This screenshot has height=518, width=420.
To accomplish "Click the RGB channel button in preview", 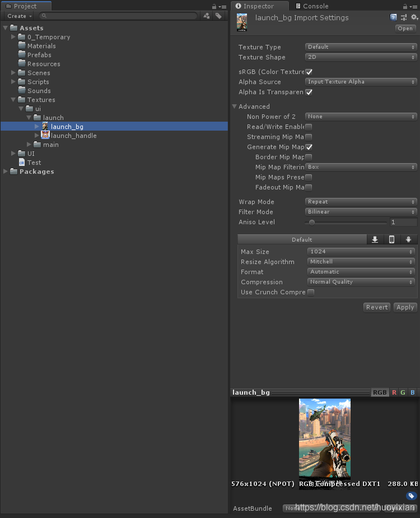I will (x=380, y=392).
